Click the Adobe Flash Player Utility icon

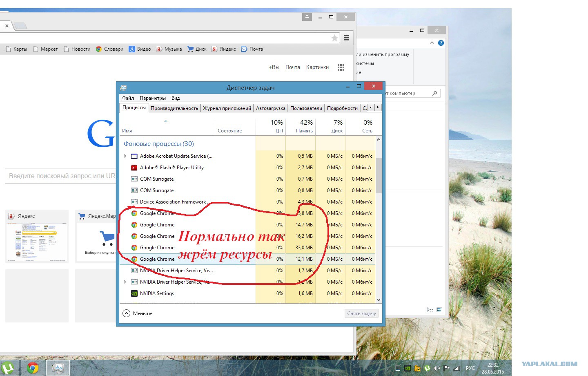click(x=134, y=168)
